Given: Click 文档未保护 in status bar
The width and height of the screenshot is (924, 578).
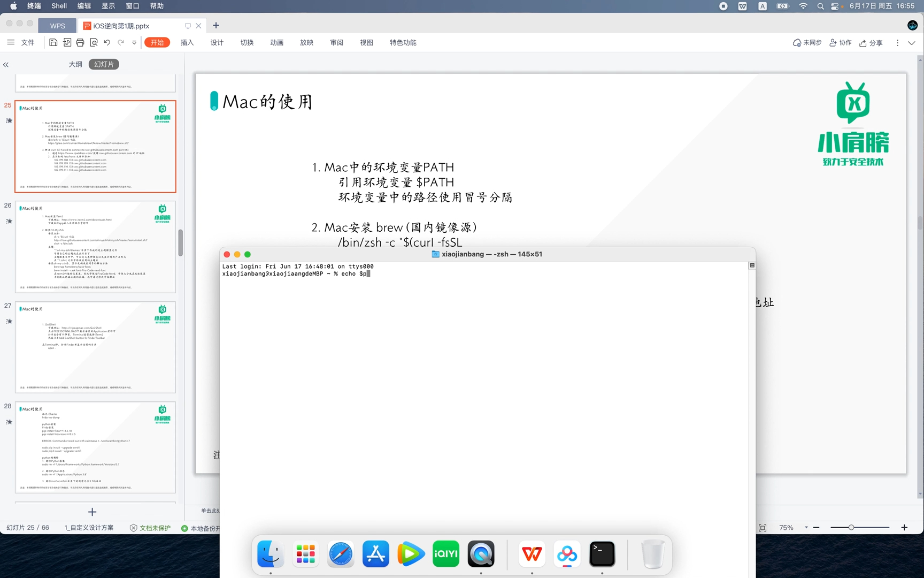Looking at the screenshot, I should tap(150, 528).
